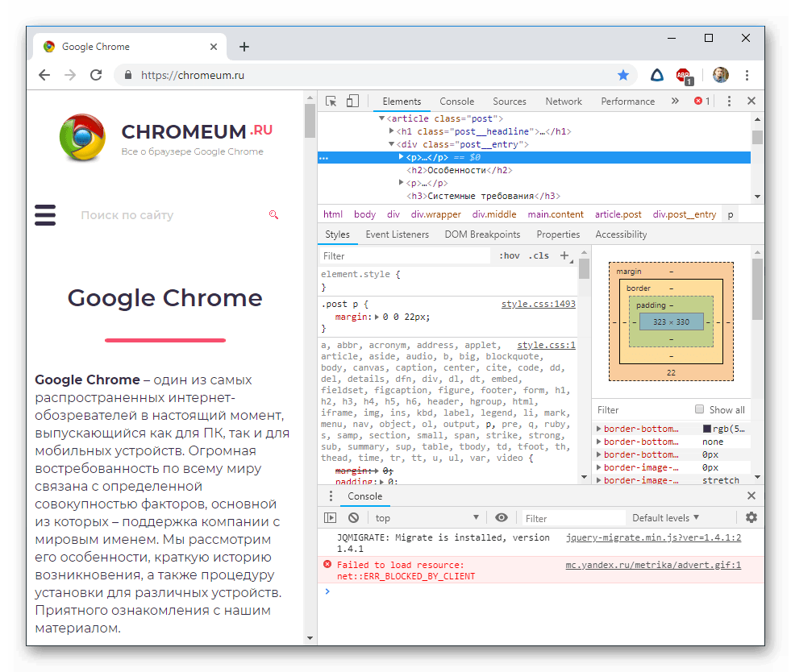Viewport: 791px width, 672px height.
Task: Switch to the Performance tab
Action: (627, 102)
